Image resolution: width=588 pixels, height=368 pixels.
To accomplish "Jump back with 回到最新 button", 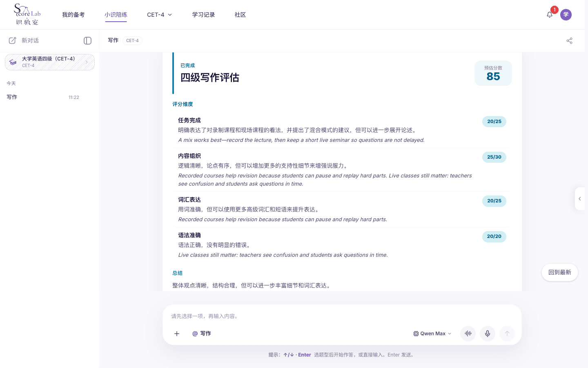I will tap(560, 272).
